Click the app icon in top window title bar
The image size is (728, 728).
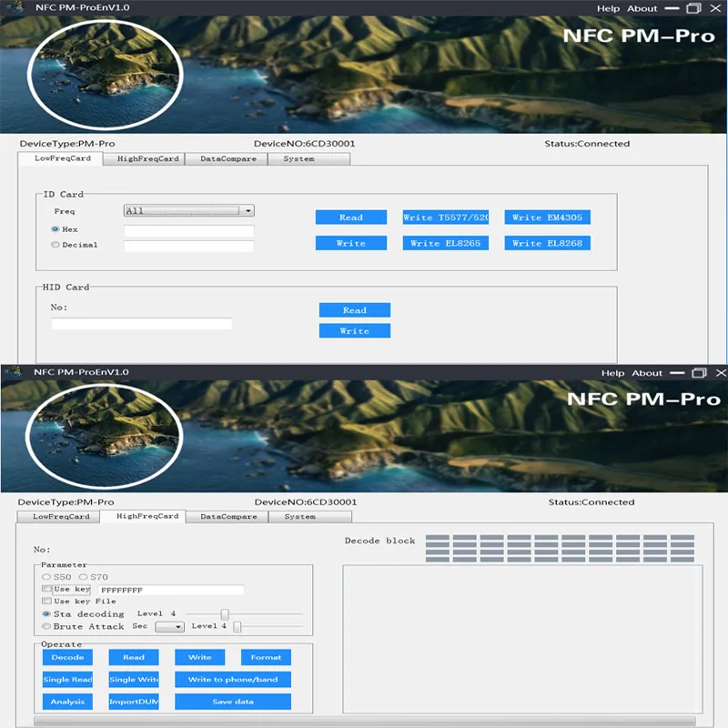tap(15, 7)
